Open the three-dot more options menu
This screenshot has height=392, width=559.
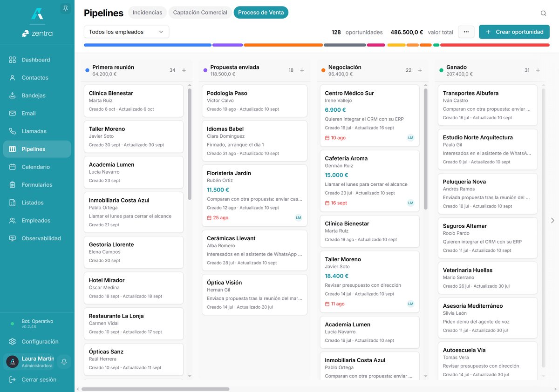tap(466, 32)
